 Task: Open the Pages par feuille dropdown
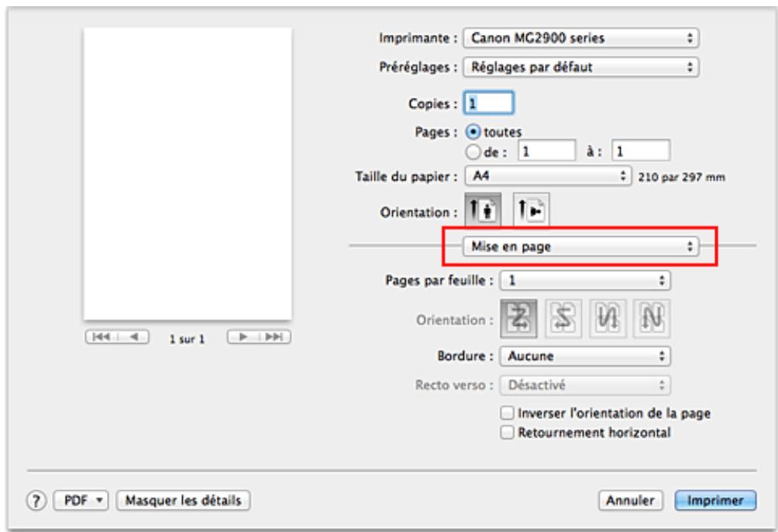point(586,280)
